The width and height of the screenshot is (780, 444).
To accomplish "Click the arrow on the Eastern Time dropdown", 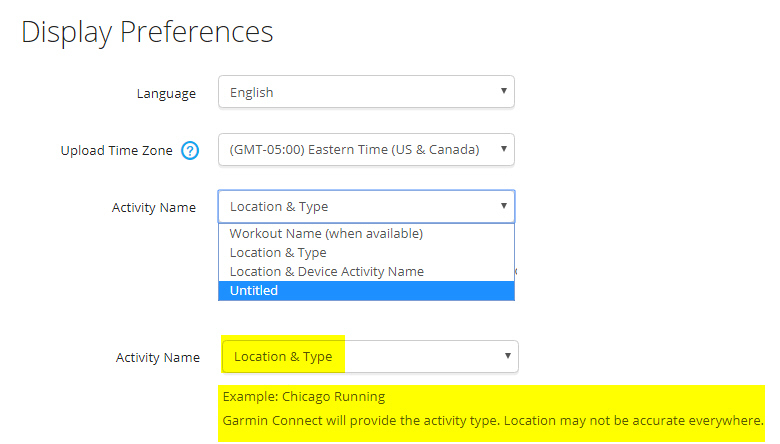I will 503,150.
